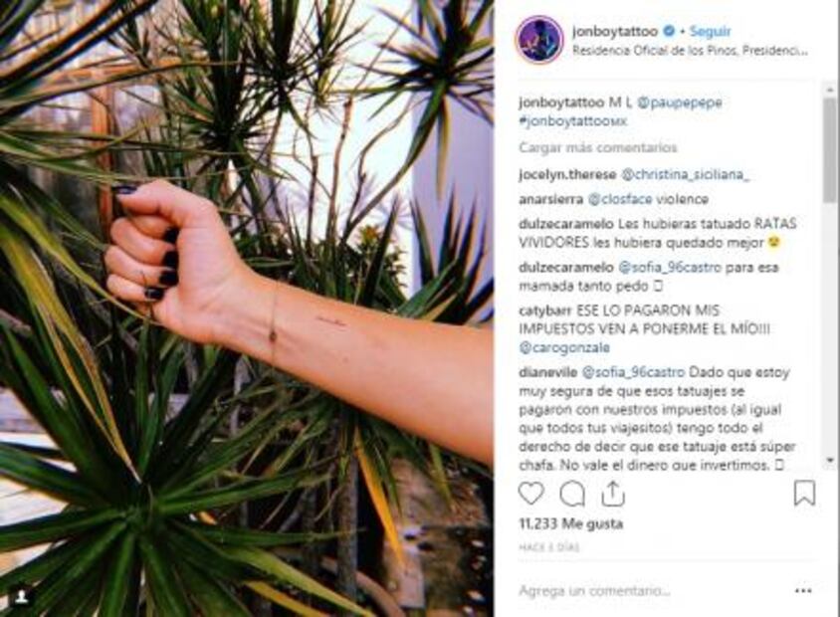Open the @sofia_96castro mention by dianeville
The image size is (840, 617).
[633, 372]
